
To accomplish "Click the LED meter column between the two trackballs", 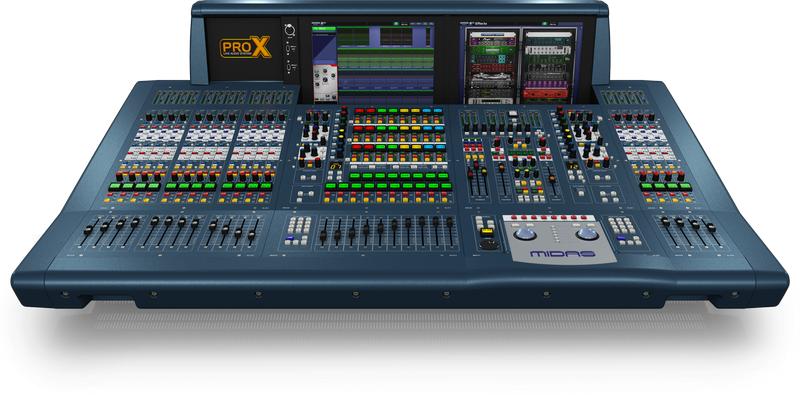I will pyautogui.click(x=557, y=235).
